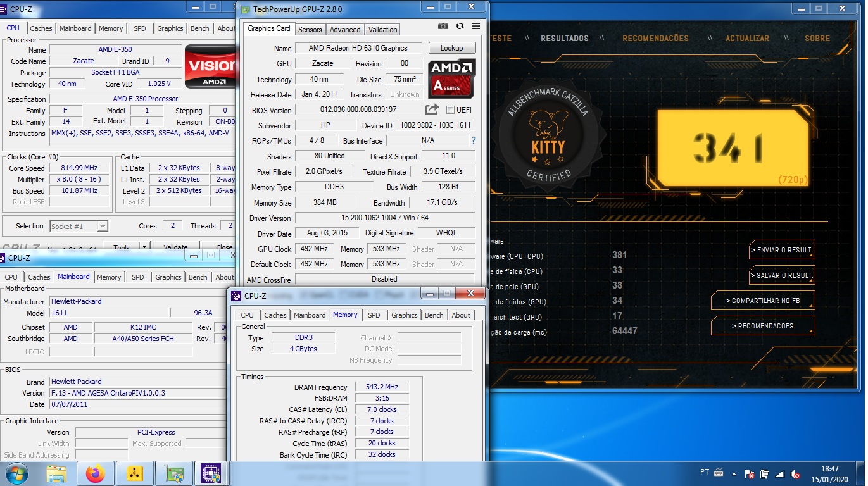Click the GPU-Z graphics card taskbar icon
This screenshot has height=486, width=868.
click(x=173, y=473)
